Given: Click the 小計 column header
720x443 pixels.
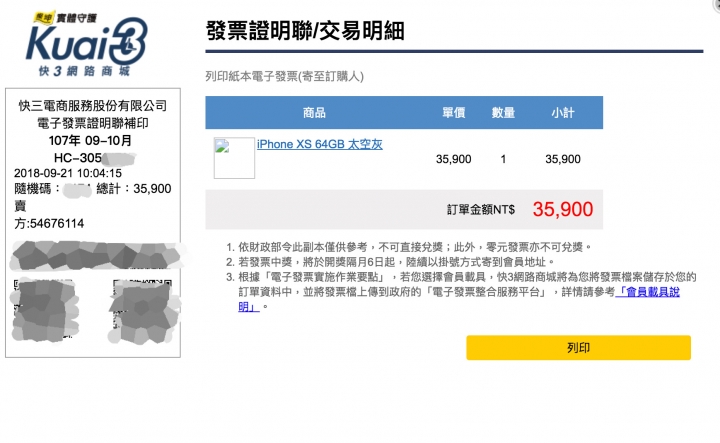Looking at the screenshot, I should click(563, 112).
